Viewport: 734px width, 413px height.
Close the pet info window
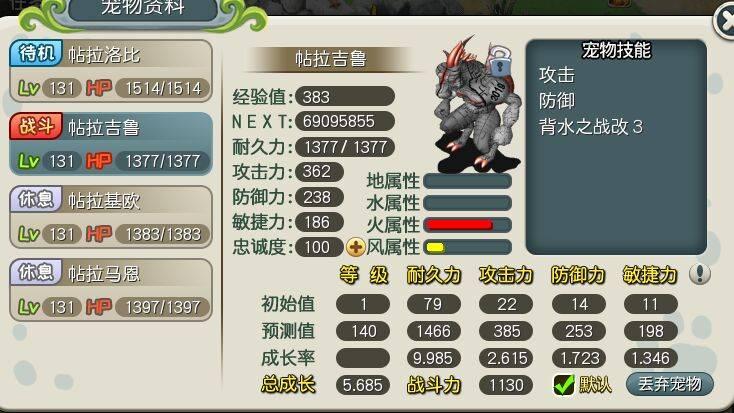tap(725, 20)
